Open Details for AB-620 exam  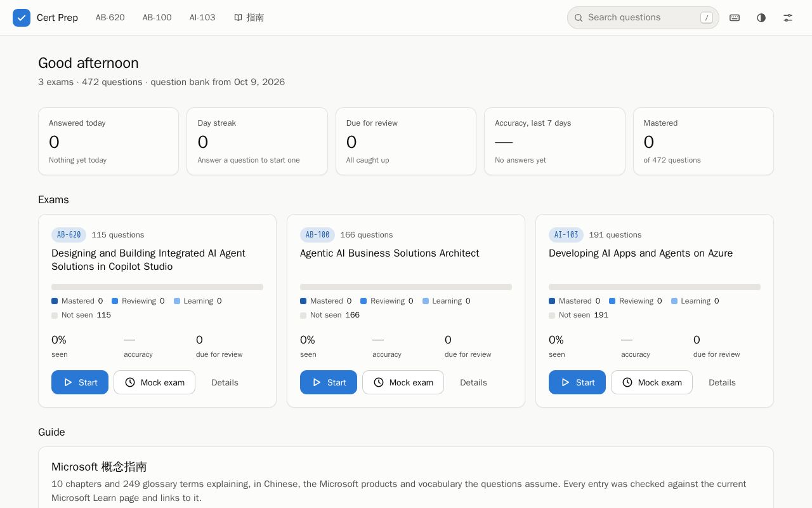[225, 382]
